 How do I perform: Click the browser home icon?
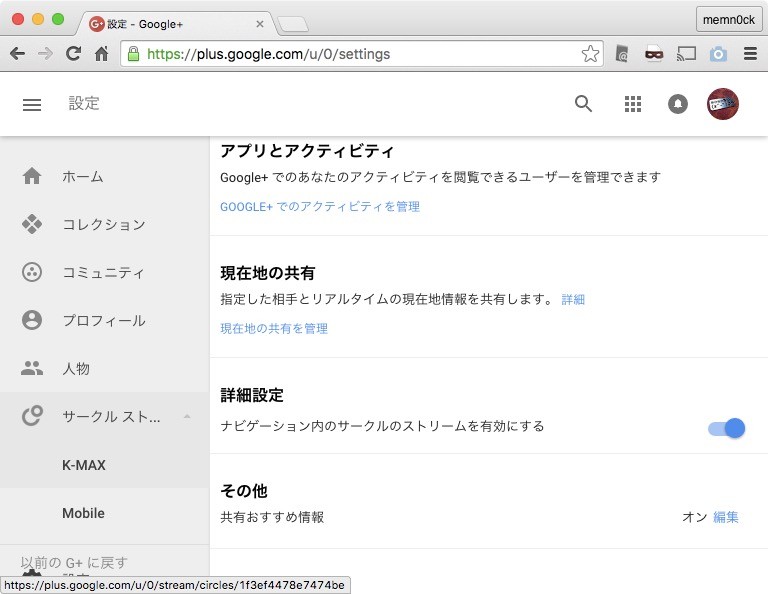coord(101,53)
